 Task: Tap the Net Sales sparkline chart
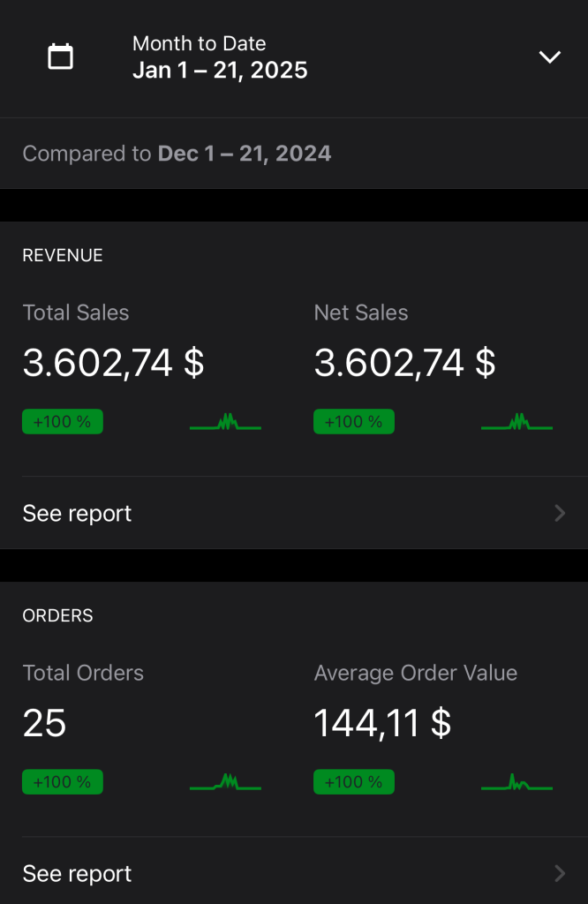point(517,422)
